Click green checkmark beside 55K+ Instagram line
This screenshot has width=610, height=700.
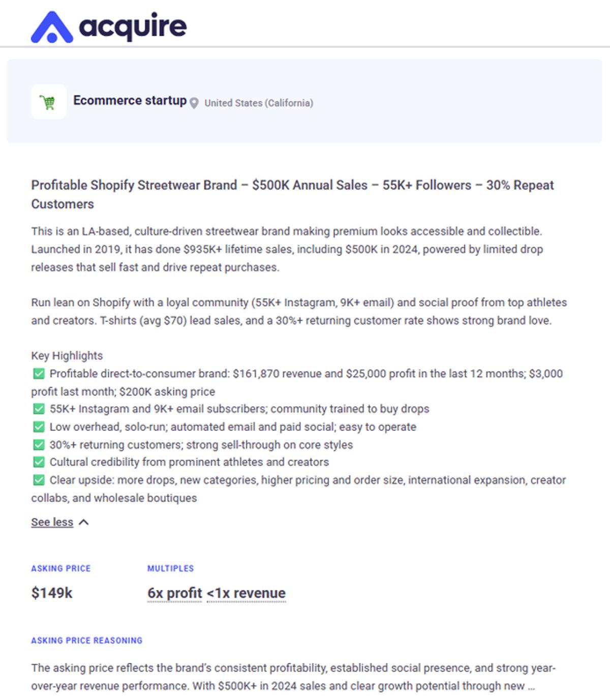(x=39, y=409)
